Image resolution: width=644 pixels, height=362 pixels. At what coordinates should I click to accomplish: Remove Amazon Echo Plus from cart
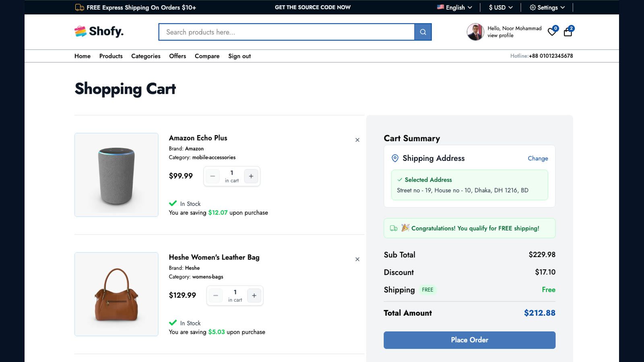357,140
